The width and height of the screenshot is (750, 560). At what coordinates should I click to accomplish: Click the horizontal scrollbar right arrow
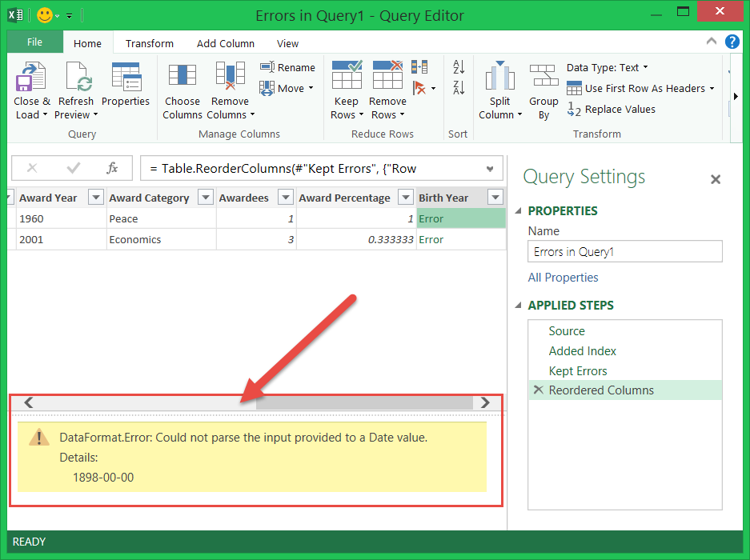pos(484,402)
